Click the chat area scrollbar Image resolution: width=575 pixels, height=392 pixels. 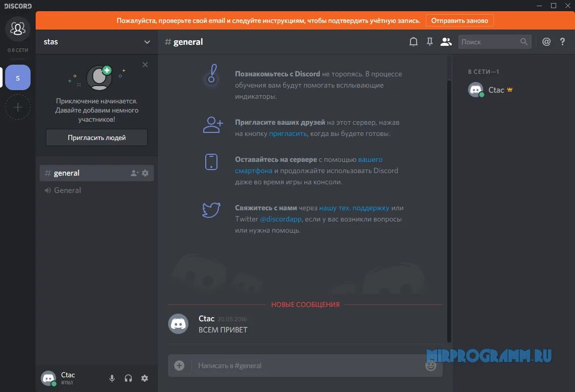coord(449,211)
